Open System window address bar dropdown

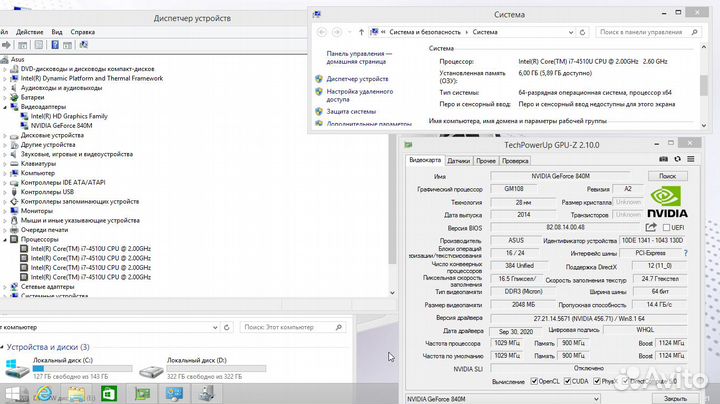tap(571, 32)
